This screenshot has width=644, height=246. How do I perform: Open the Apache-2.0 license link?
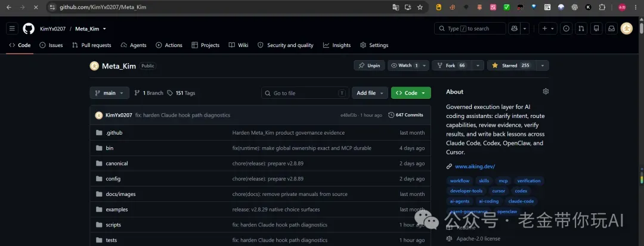[x=478, y=239]
